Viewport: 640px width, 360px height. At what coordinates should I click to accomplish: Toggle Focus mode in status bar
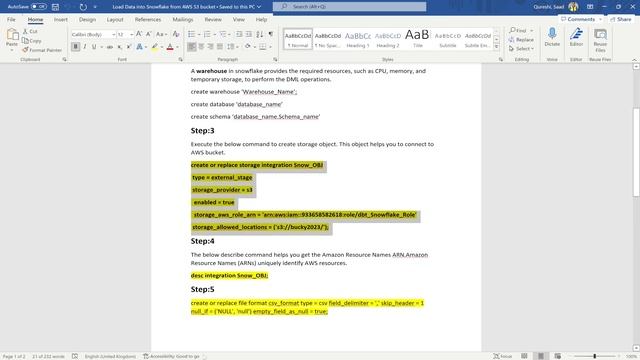tap(503, 356)
